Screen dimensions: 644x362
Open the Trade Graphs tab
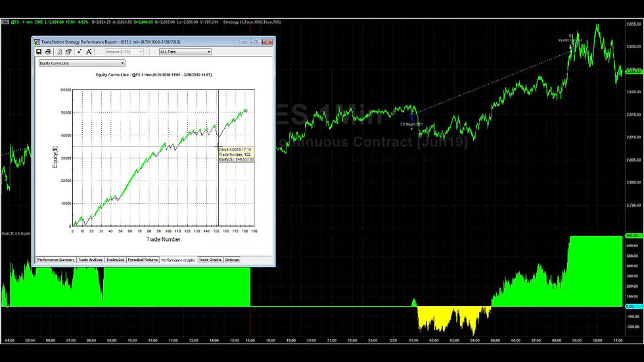point(210,260)
